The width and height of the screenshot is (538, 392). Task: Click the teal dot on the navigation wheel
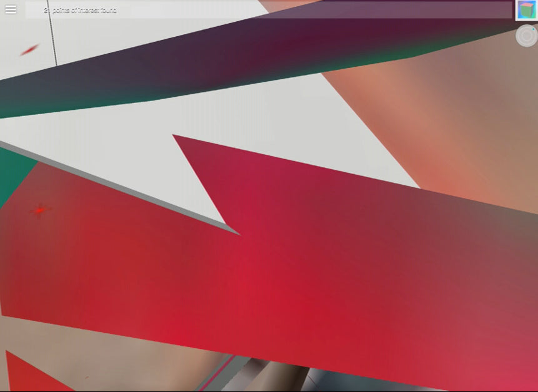[x=534, y=29]
